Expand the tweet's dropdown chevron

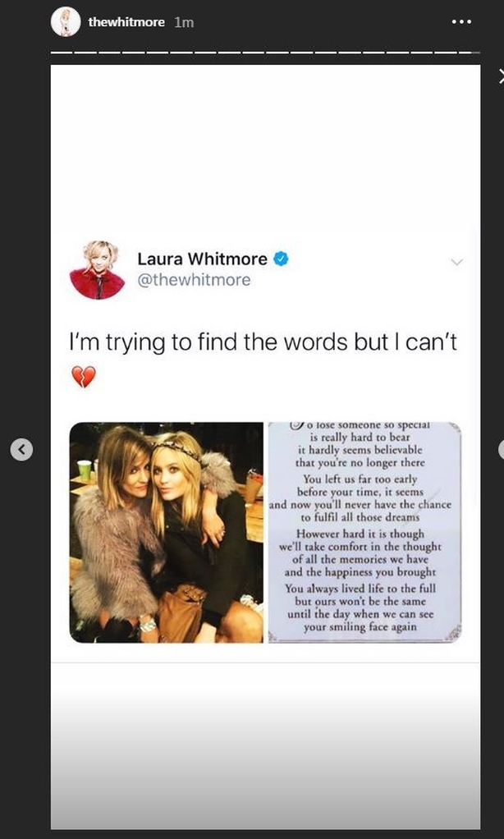(456, 262)
